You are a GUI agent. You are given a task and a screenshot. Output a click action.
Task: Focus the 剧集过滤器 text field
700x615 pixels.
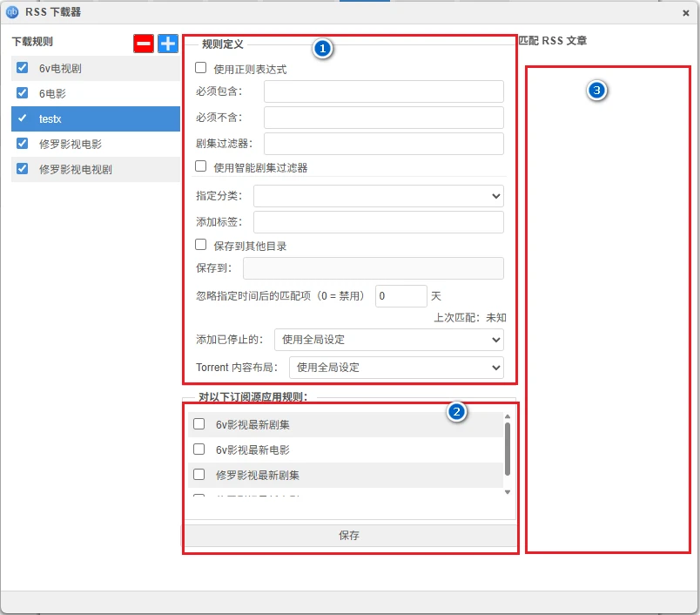coord(383,144)
